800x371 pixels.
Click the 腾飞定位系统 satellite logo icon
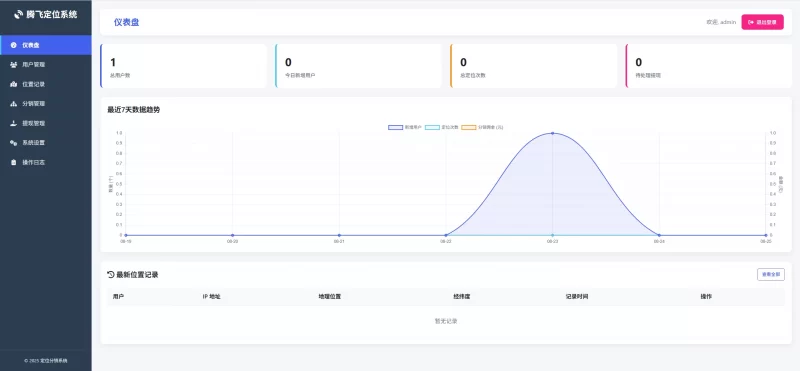[x=18, y=15]
